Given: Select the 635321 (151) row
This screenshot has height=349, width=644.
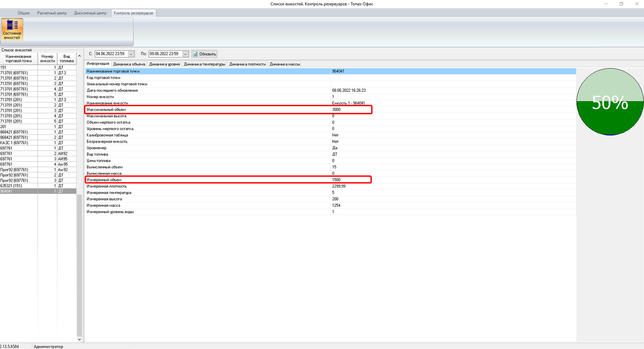Looking at the screenshot, I should click(x=38, y=186).
